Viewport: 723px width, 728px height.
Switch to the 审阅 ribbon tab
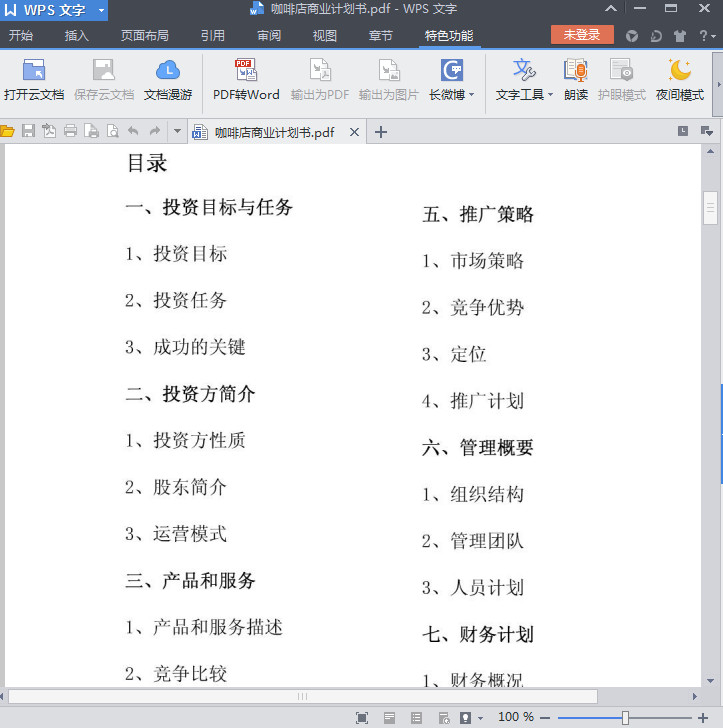269,36
